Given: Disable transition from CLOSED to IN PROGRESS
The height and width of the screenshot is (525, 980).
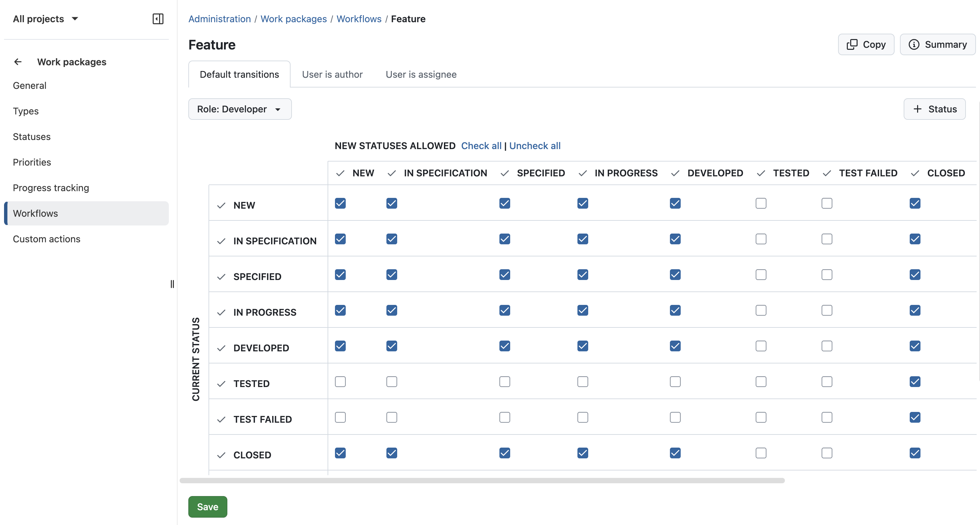Looking at the screenshot, I should 582,453.
